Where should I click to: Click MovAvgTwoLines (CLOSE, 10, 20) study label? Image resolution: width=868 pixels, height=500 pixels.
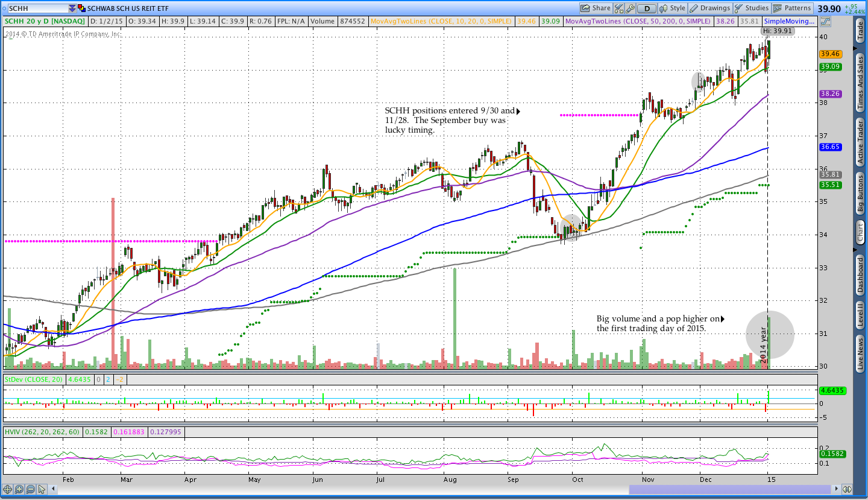[441, 21]
